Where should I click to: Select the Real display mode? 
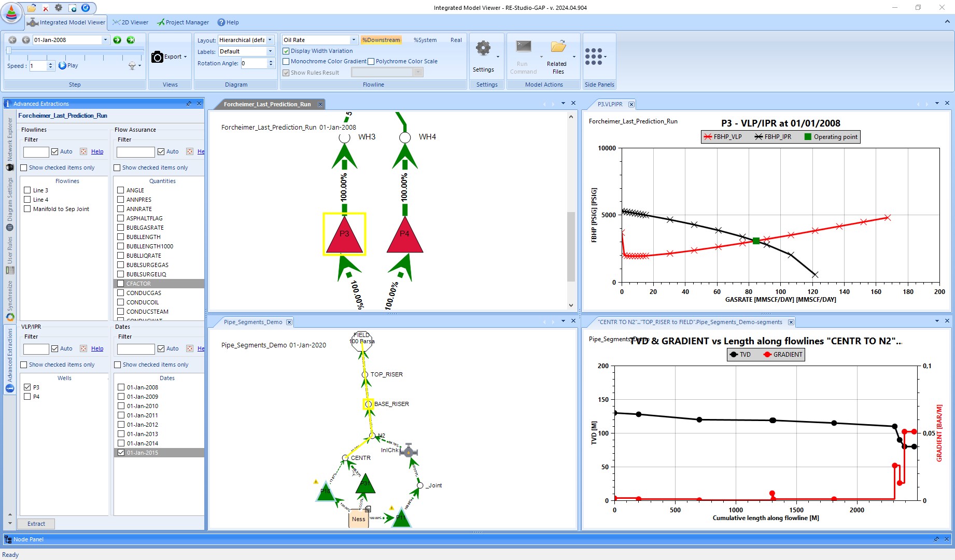point(456,40)
